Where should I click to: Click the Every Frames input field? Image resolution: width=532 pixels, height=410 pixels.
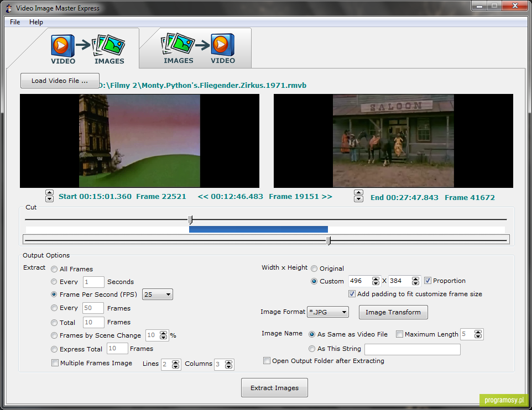point(93,308)
